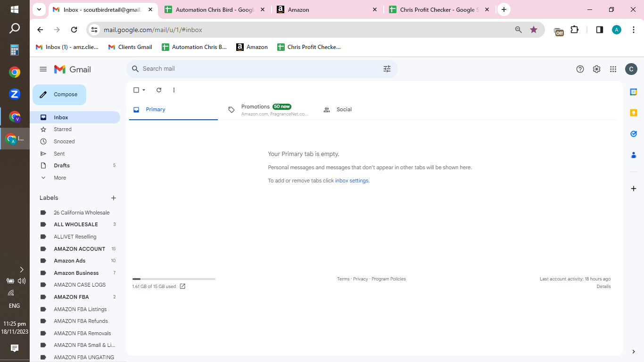The width and height of the screenshot is (644, 362).
Task: Open Terms link in footer
Action: [343, 279]
